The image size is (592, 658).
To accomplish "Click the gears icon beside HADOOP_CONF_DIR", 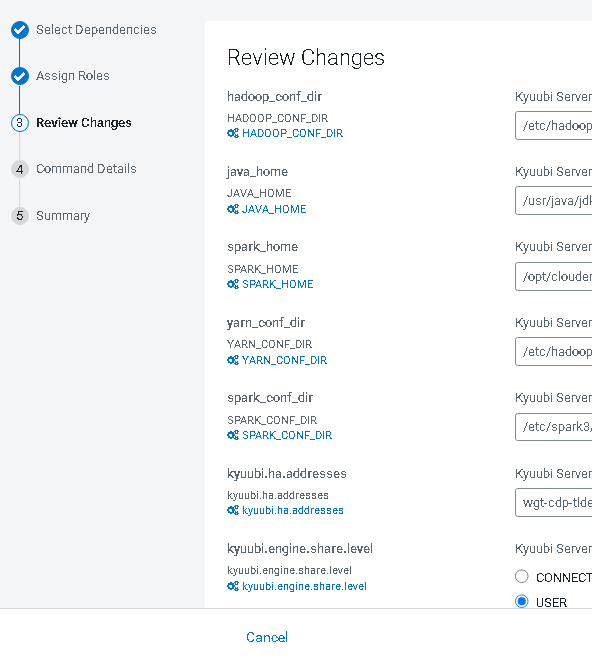I will [233, 133].
